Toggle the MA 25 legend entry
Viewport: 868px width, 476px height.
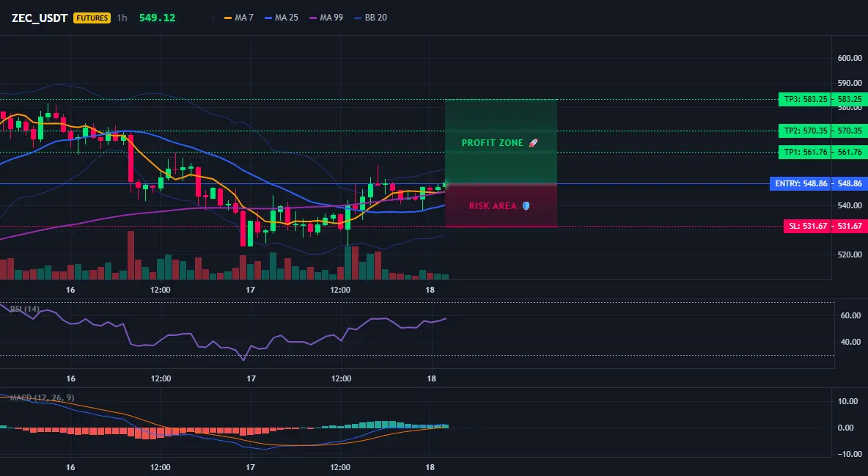pos(282,18)
